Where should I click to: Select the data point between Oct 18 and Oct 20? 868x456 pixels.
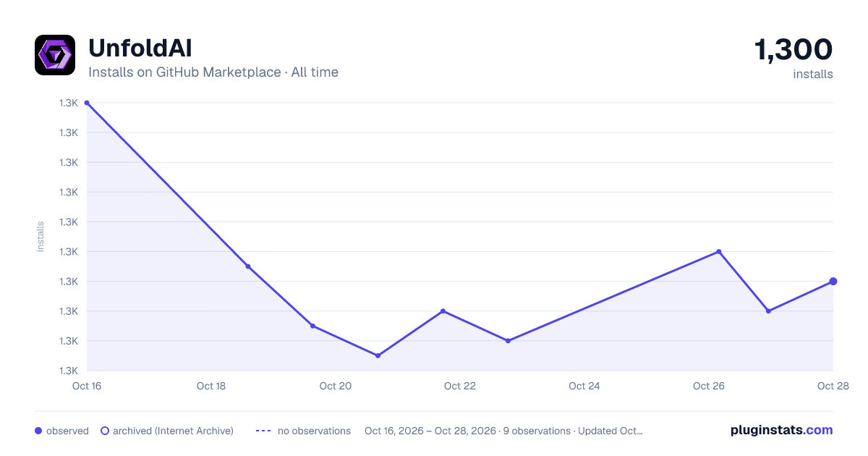tap(248, 266)
